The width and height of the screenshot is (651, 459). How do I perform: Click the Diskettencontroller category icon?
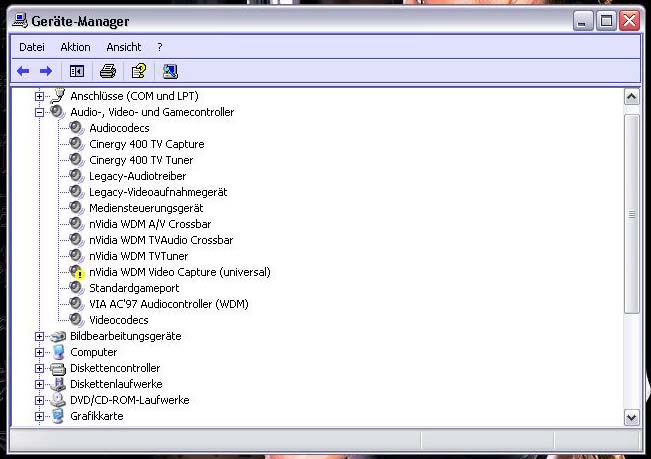pyautogui.click(x=58, y=368)
